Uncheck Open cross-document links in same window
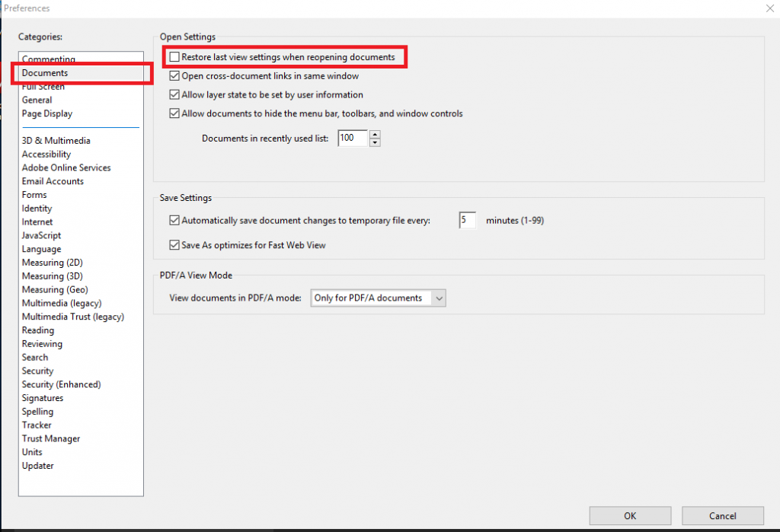 (175, 76)
